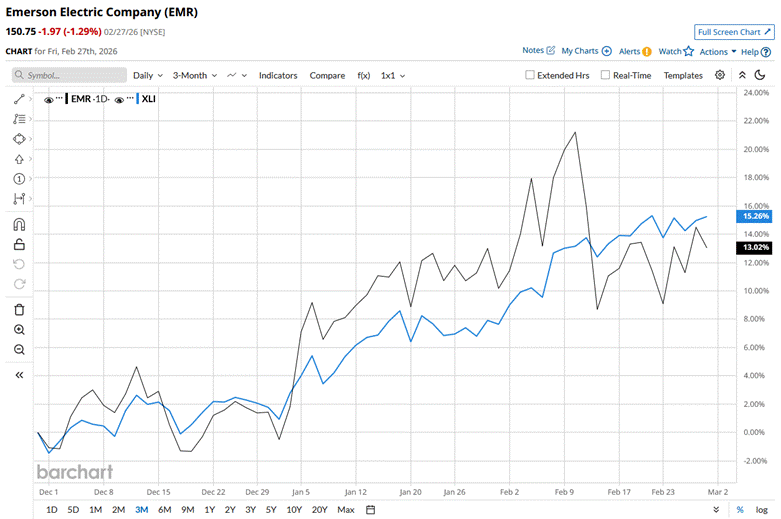The image size is (781, 519).
Task: Open the Daily interval dropdown
Action: [148, 75]
